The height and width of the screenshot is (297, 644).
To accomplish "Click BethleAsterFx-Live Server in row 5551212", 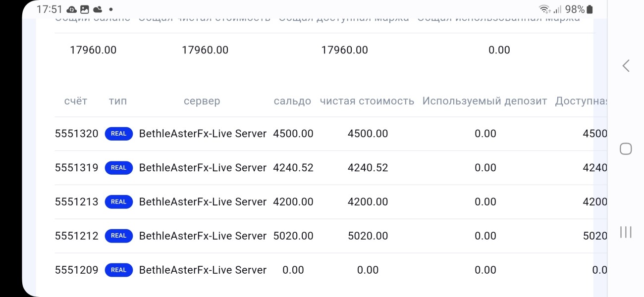I will pos(203,236).
